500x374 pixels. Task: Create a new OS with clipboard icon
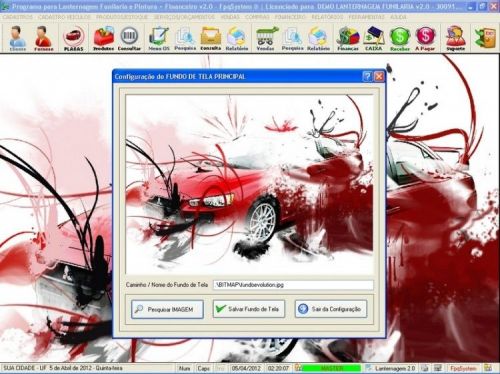(159, 39)
